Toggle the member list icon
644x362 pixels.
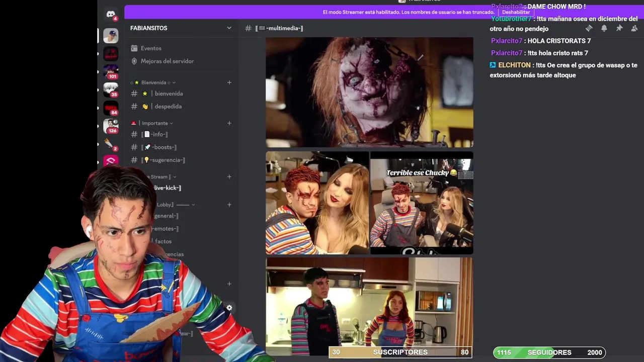[634, 28]
